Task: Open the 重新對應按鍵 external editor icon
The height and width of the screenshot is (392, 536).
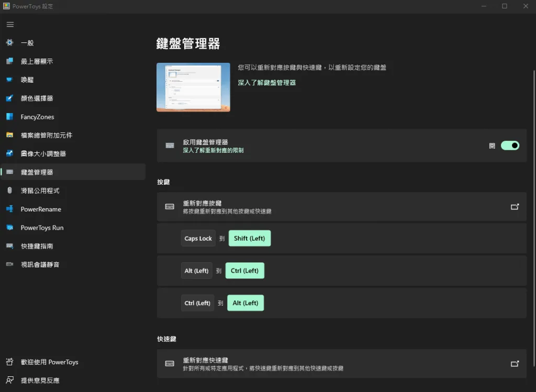Action: (515, 207)
